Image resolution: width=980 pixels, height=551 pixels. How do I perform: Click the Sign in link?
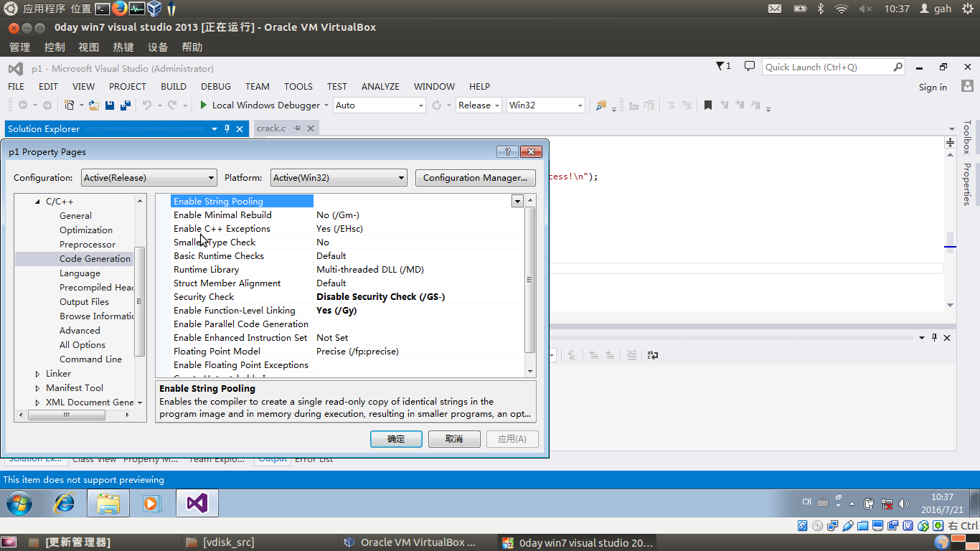pos(933,87)
